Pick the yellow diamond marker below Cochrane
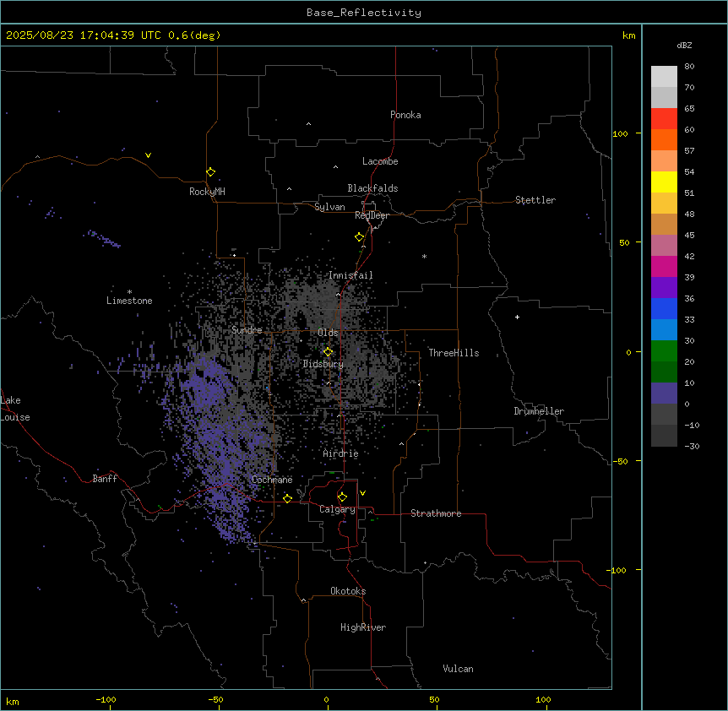Viewport: 728px width, 711px height. coord(287,499)
